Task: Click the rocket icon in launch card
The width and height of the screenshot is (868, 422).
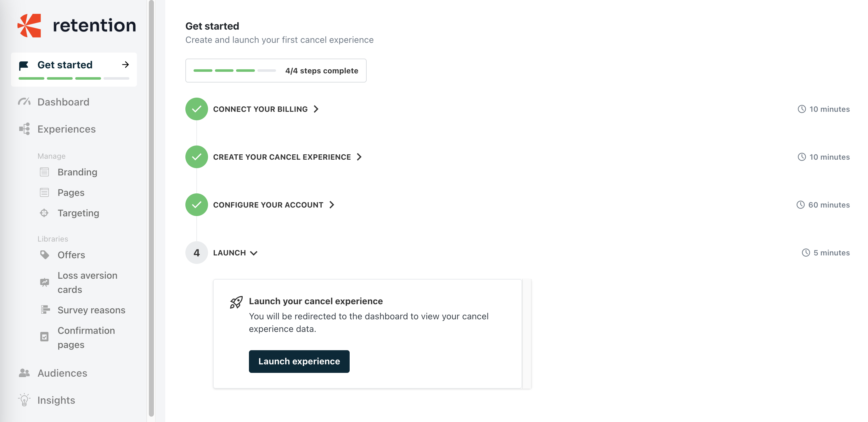Action: tap(236, 302)
